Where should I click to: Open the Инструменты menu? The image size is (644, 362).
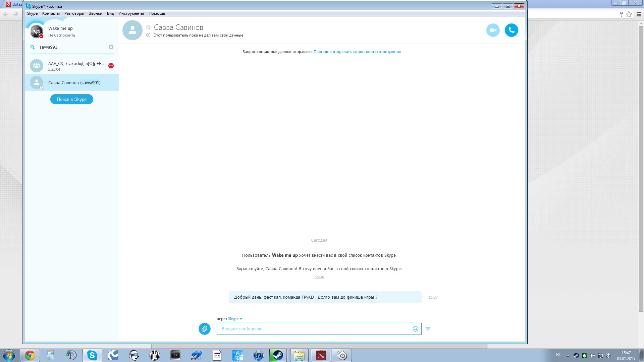point(131,13)
